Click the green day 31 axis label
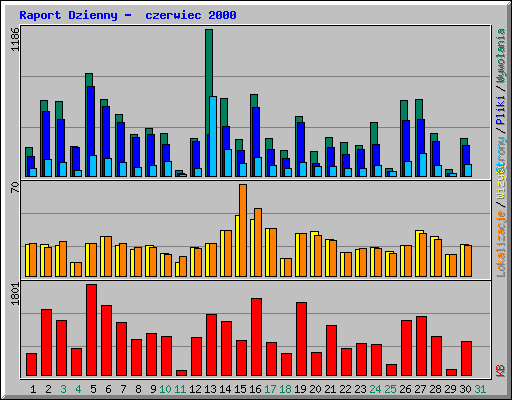The image size is (512, 400). coord(480,389)
